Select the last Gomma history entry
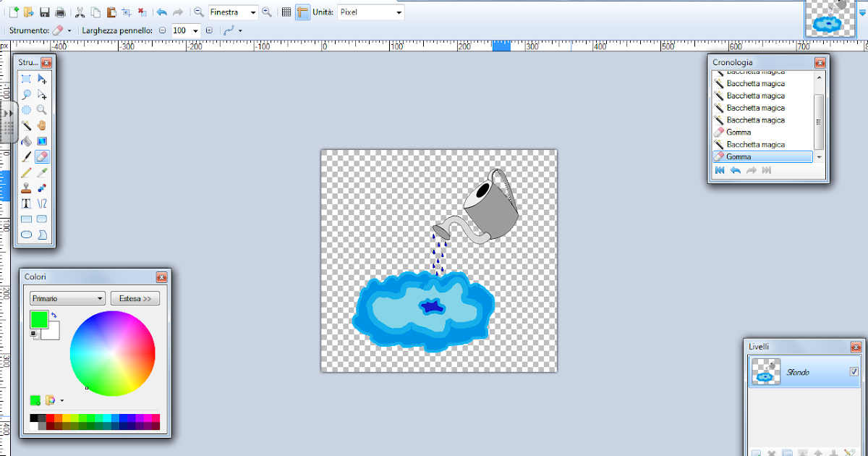 click(x=763, y=156)
